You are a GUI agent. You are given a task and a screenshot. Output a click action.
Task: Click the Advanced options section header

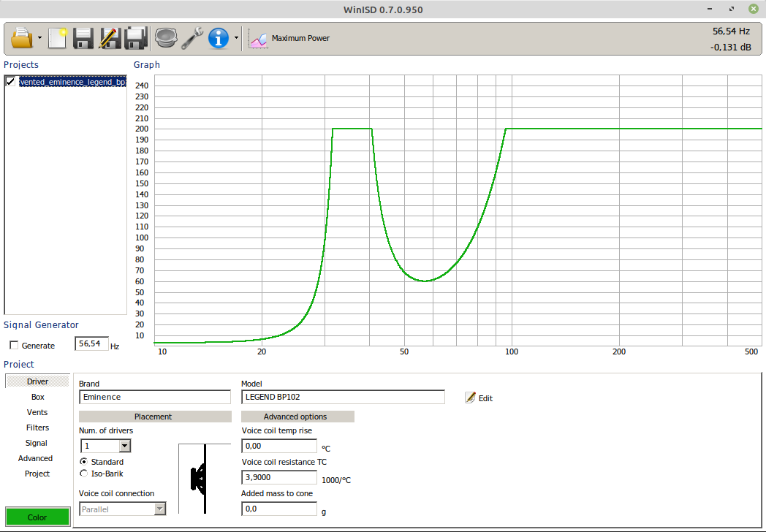(x=297, y=417)
